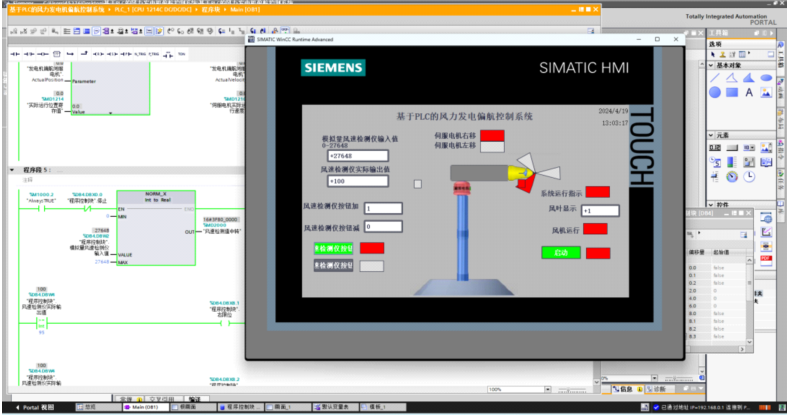Collapse program segment 程序段 5

pos(12,170)
